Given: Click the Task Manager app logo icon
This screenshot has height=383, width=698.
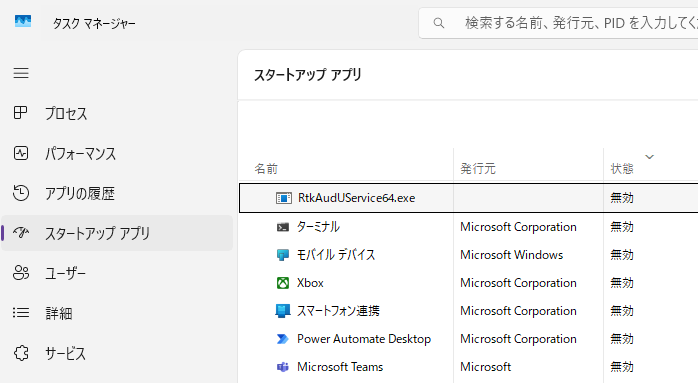Looking at the screenshot, I should (23, 21).
